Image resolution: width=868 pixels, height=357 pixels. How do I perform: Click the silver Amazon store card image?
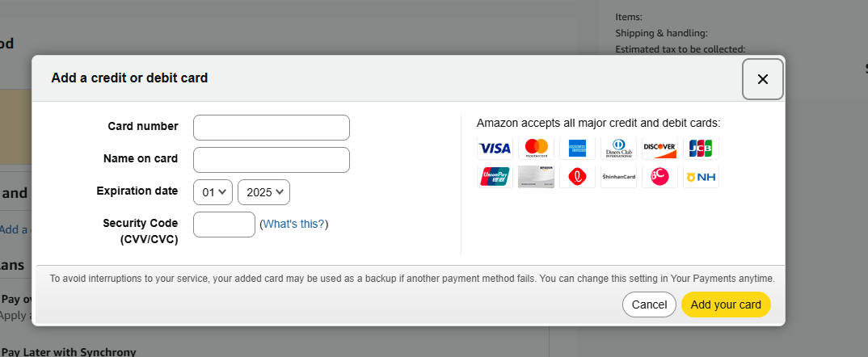pyautogui.click(x=537, y=176)
